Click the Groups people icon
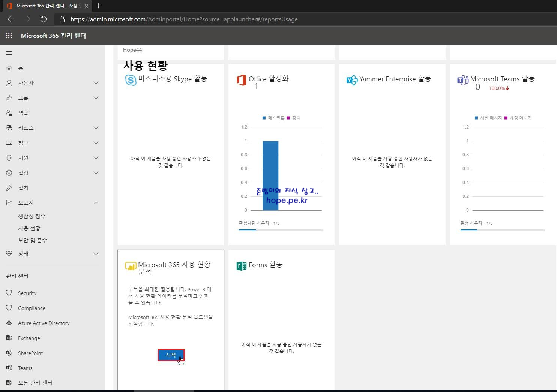Viewport: 557px width, 392px height. [9, 98]
